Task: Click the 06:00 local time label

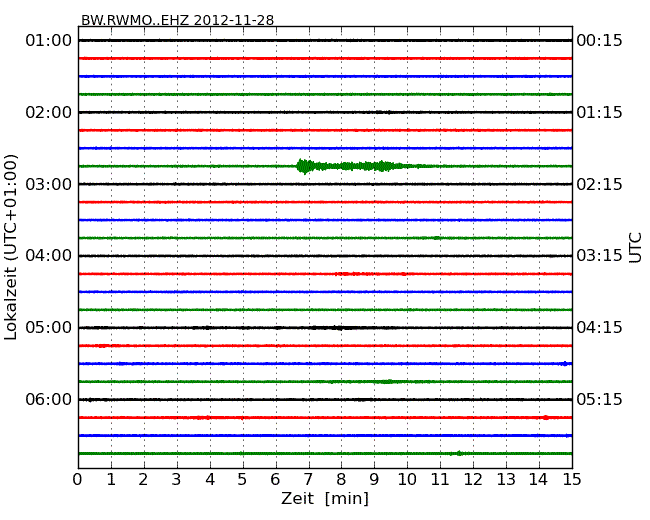Action: tap(49, 399)
